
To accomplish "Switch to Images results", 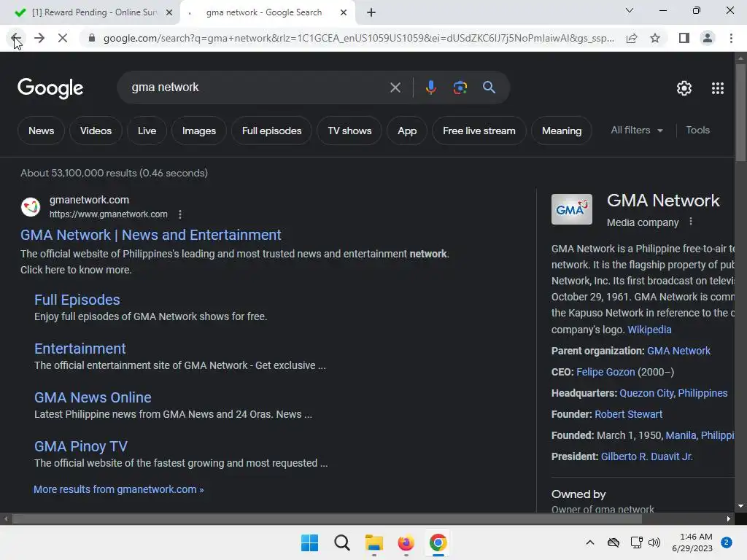I will pos(199,131).
